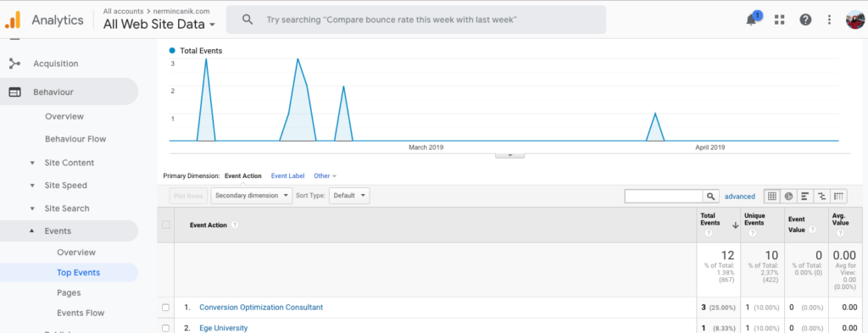Image resolution: width=868 pixels, height=333 pixels.
Task: Switch to the Pivot view
Action: pos(838,196)
